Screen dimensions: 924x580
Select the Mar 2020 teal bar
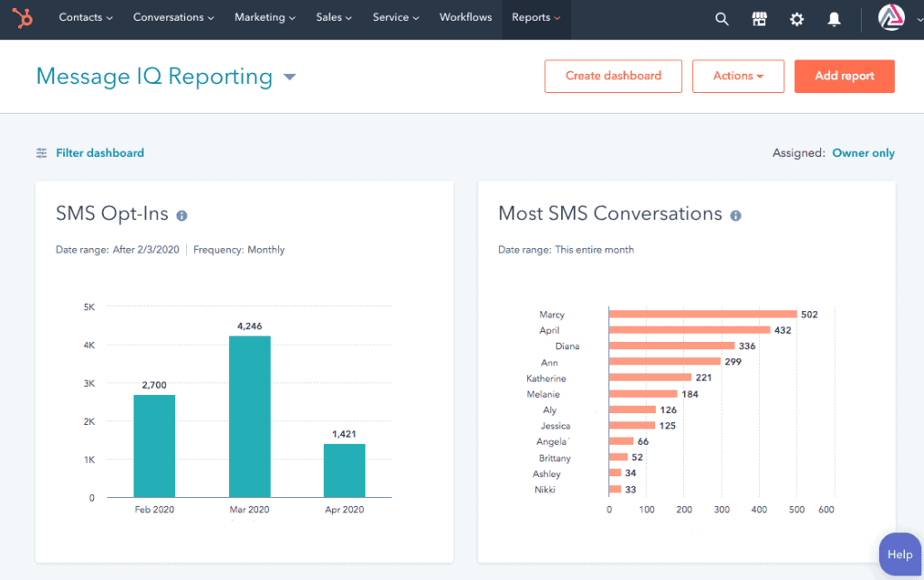(249, 416)
